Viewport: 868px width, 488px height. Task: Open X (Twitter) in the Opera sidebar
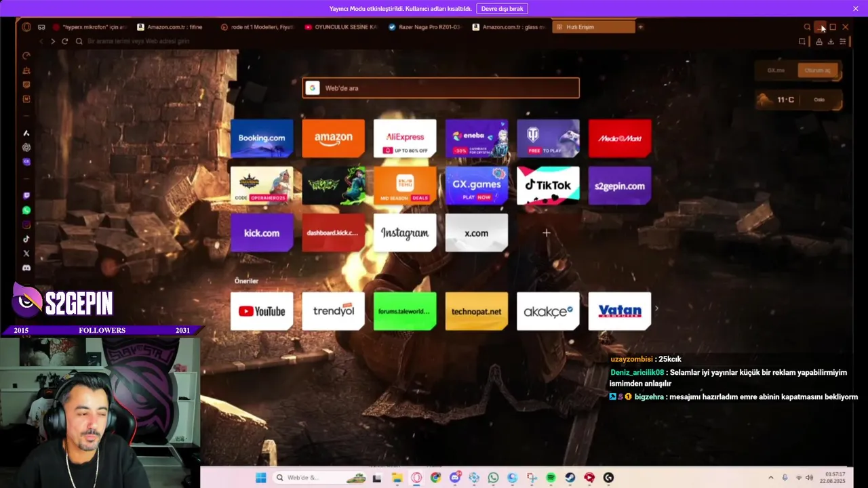[x=26, y=253]
